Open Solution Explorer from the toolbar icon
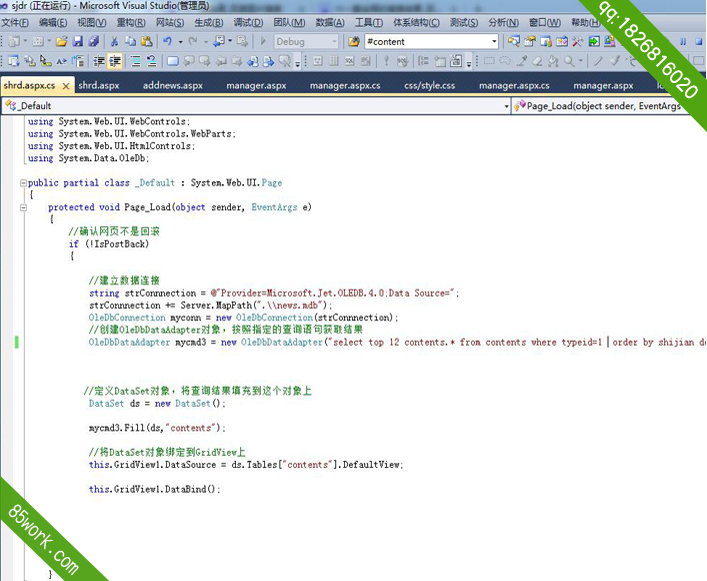Viewport: 707px width, 581px height. click(x=514, y=41)
